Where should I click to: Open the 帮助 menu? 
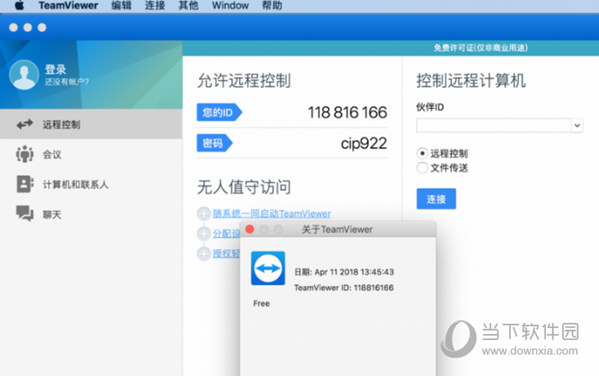point(272,5)
